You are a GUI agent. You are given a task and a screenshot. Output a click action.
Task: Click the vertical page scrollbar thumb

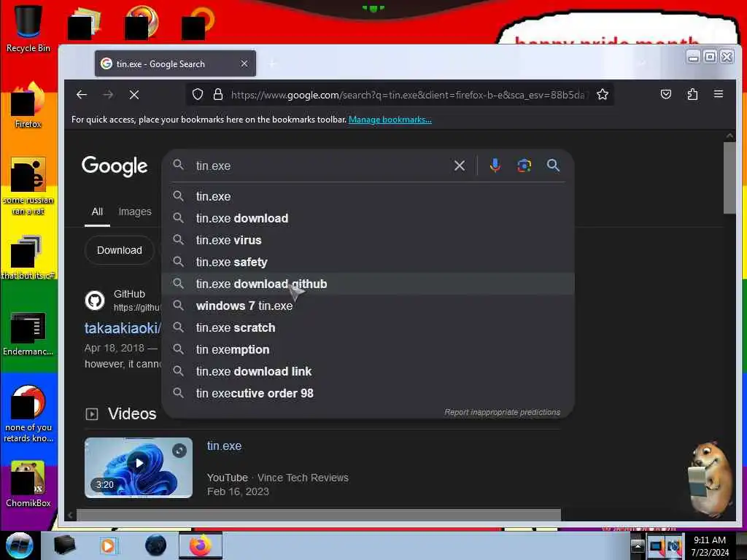click(729, 178)
